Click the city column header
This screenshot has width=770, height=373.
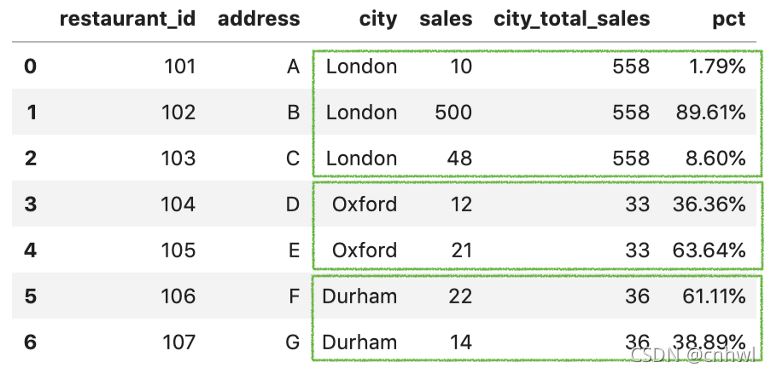point(378,20)
